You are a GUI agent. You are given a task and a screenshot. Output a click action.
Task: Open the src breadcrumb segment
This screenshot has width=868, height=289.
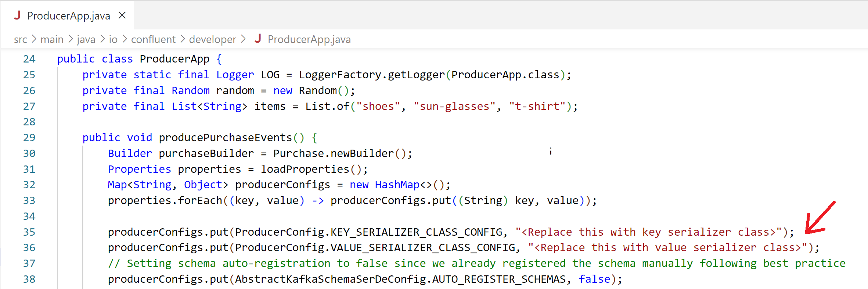pos(21,39)
